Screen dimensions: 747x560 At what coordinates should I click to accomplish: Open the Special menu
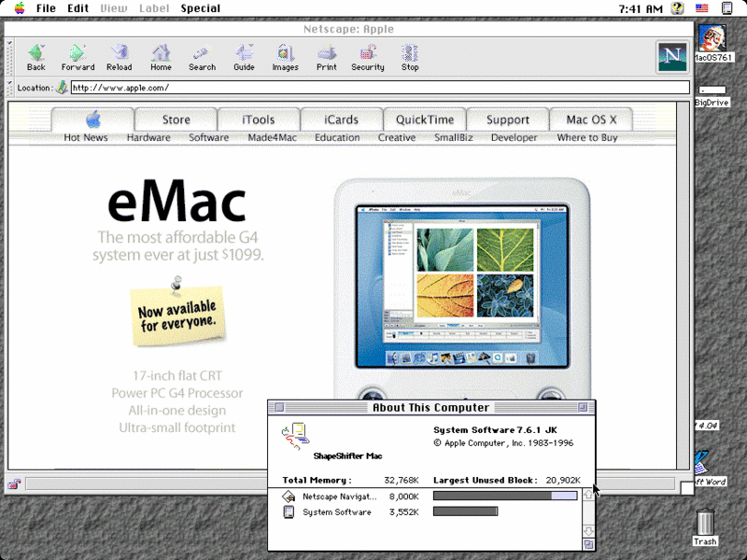[201, 8]
